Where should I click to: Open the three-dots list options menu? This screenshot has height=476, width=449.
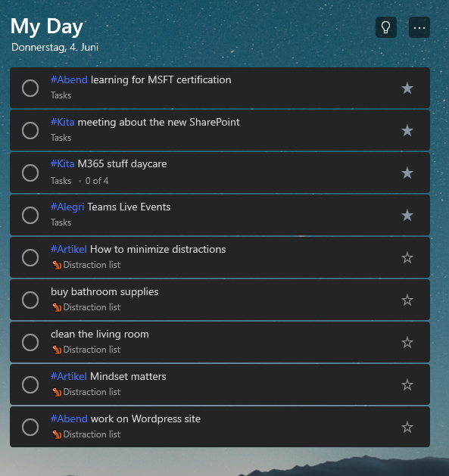(419, 27)
